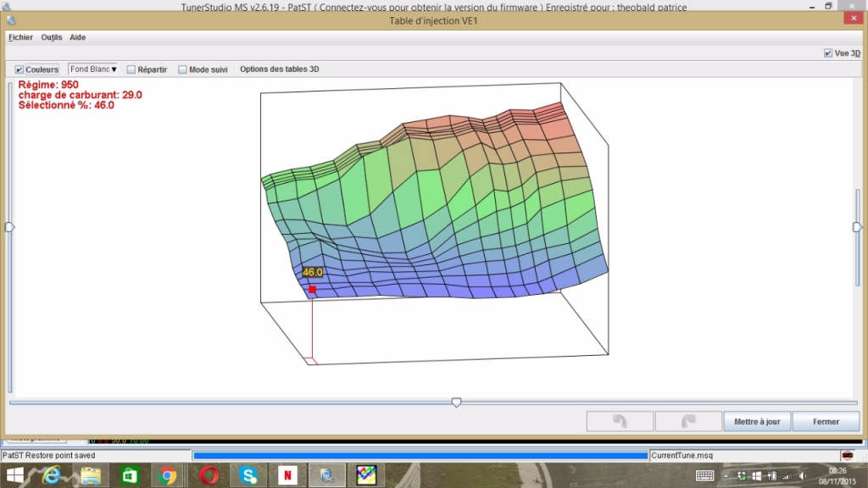Click the left vertical slider handle
This screenshot has height=488, width=868.
click(9, 227)
